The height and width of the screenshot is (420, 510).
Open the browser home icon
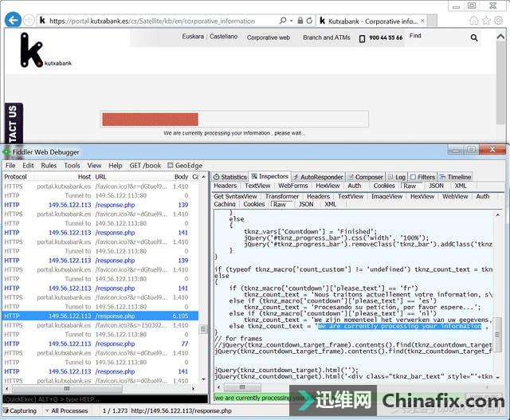click(474, 21)
